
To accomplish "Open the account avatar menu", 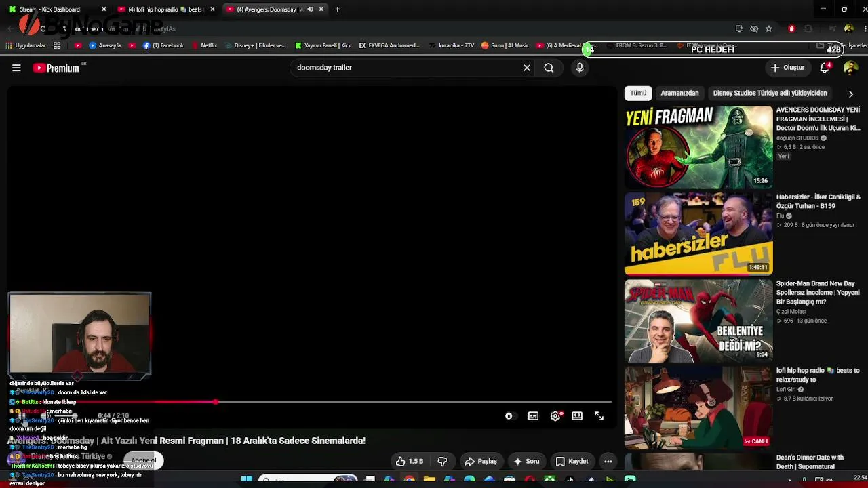I will pyautogui.click(x=850, y=68).
